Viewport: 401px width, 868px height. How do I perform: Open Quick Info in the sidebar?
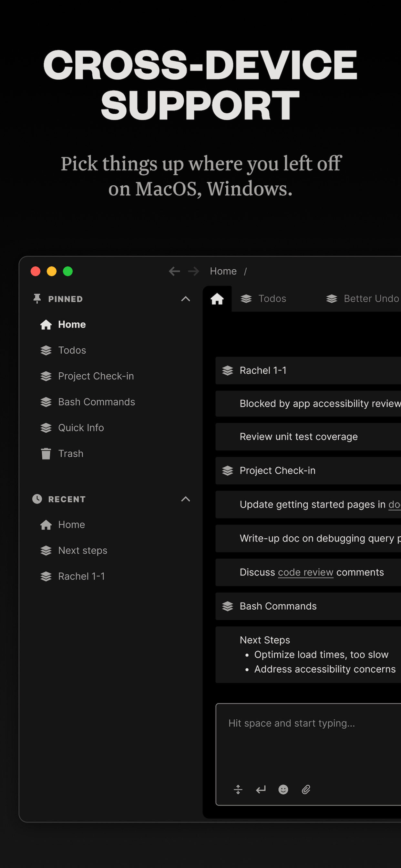pos(81,428)
